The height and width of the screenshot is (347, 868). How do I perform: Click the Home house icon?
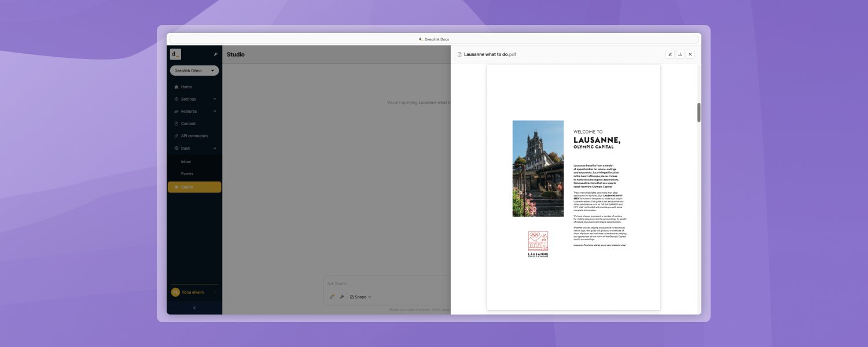176,87
